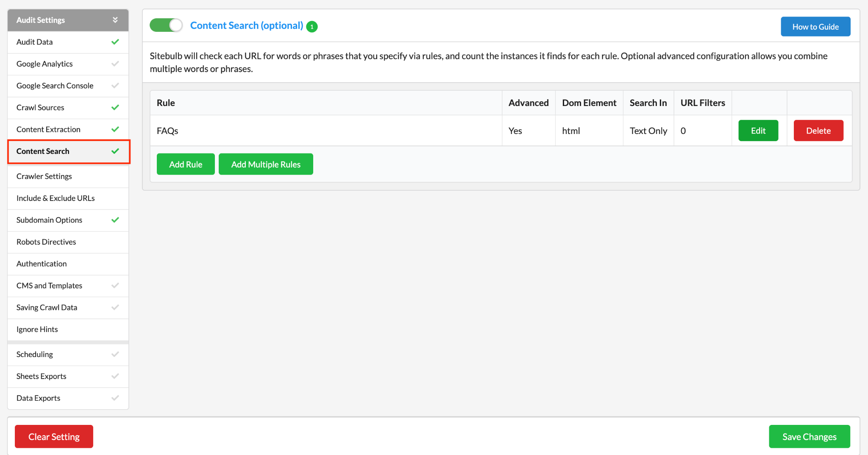Screen dimensions: 868x455
Task: Click the Google Search Console grey checkmark
Action: (x=115, y=86)
